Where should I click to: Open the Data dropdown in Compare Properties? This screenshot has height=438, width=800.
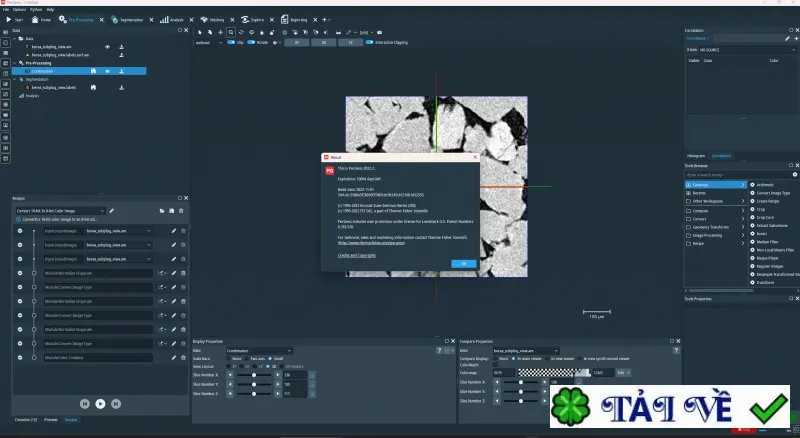(x=526, y=350)
